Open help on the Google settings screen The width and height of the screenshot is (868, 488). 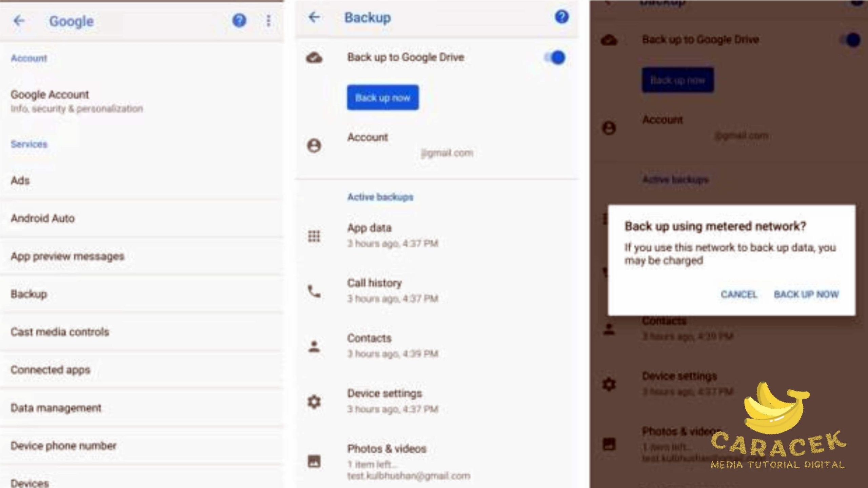(239, 21)
